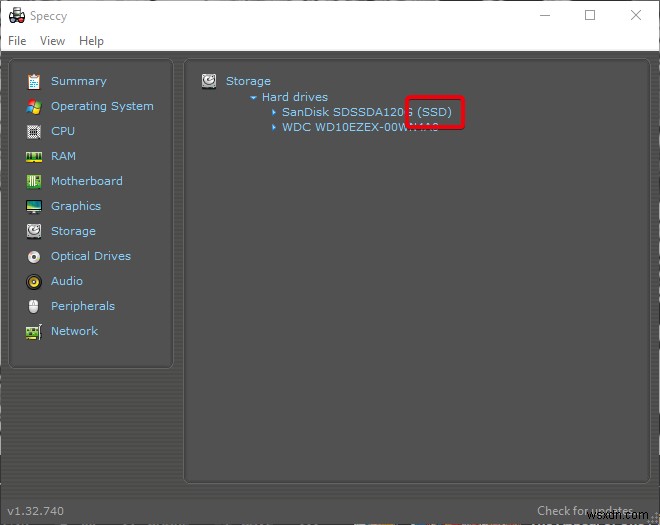Click the Operating System Windows flag icon

[x=34, y=107]
